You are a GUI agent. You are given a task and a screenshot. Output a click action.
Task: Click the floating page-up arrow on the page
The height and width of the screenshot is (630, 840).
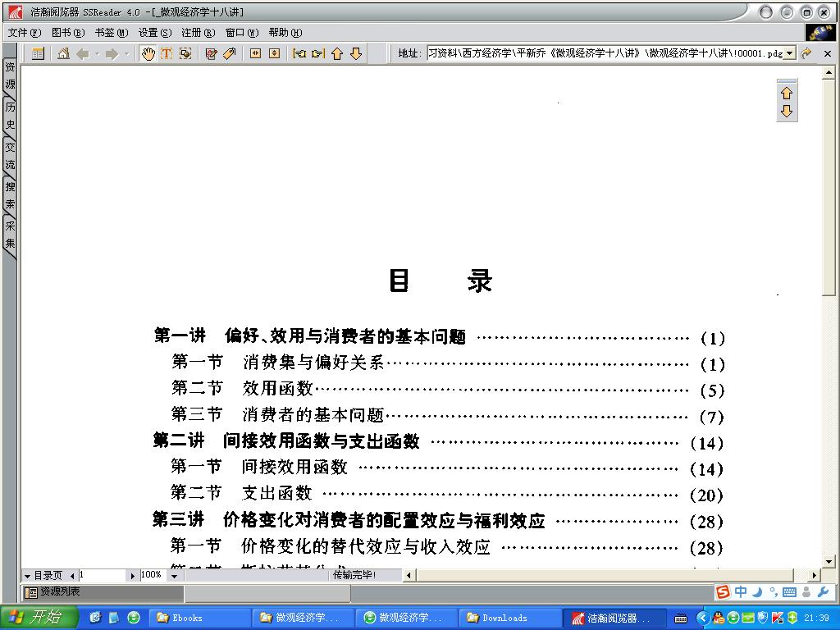tap(787, 94)
